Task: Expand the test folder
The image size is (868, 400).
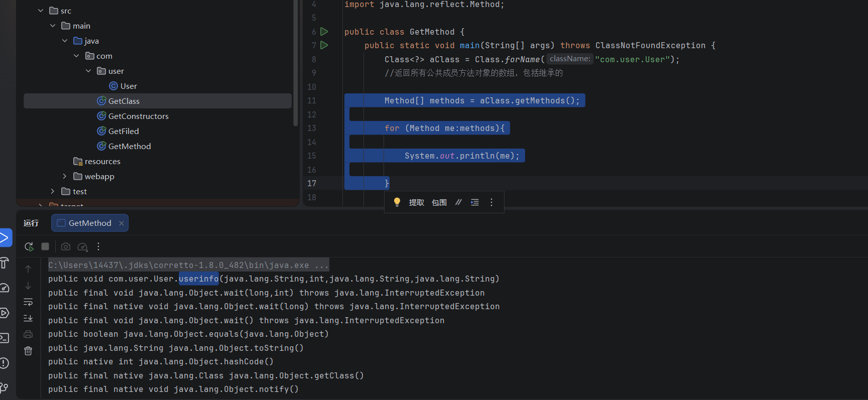Action: pos(52,191)
